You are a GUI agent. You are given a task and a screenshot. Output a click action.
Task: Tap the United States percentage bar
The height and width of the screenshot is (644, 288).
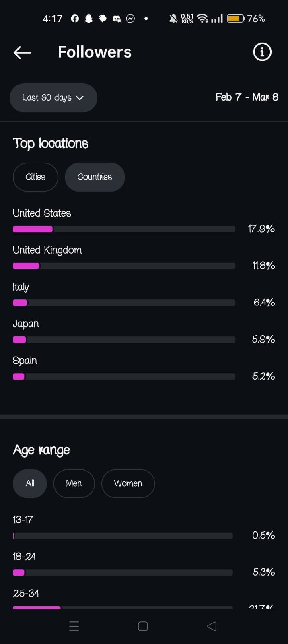pos(124,229)
